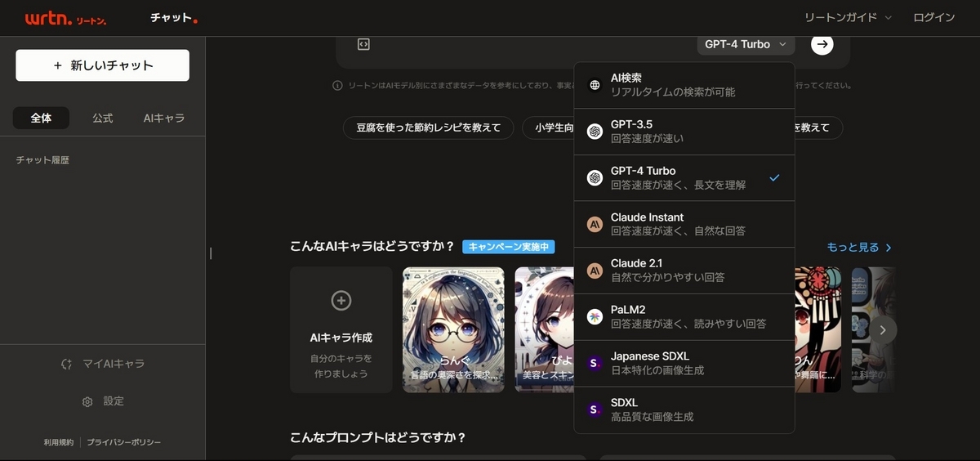Click the sidebar collapse handle
This screenshot has width=980, height=461.
(211, 253)
